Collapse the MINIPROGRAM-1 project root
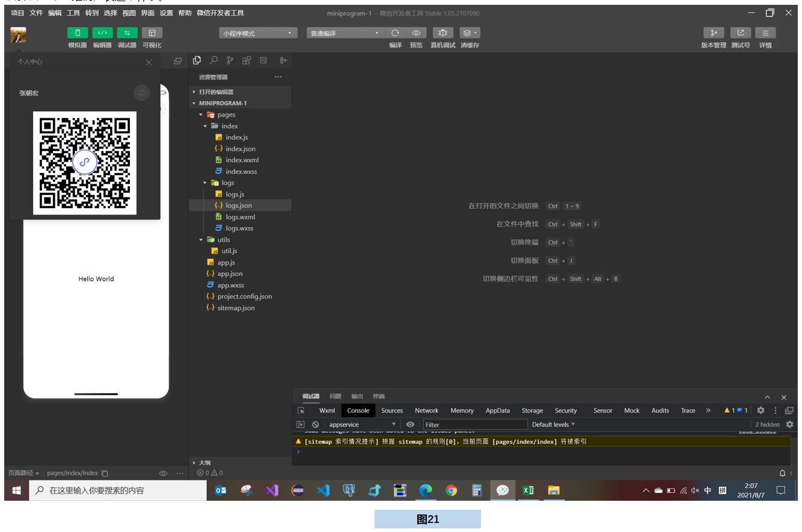 240,103
